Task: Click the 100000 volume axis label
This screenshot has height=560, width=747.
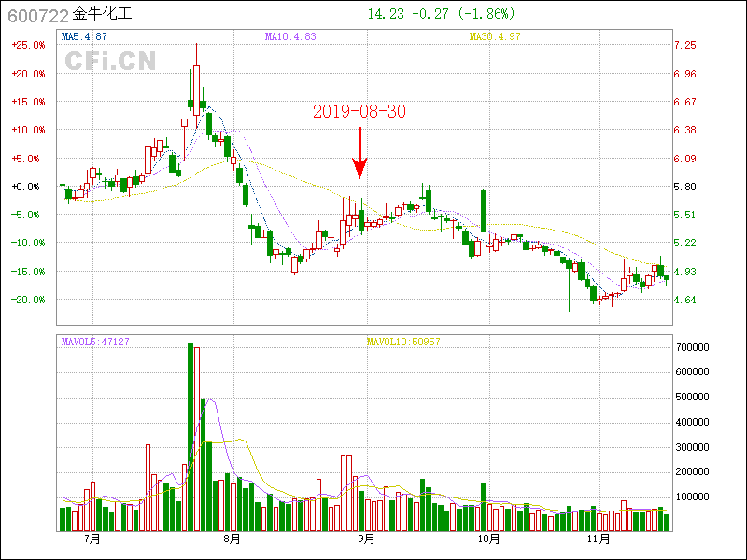Action: coord(692,497)
